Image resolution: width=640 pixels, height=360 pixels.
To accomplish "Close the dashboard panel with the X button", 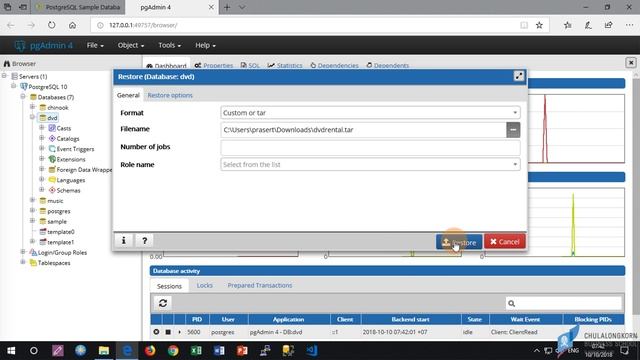I will (x=631, y=63).
